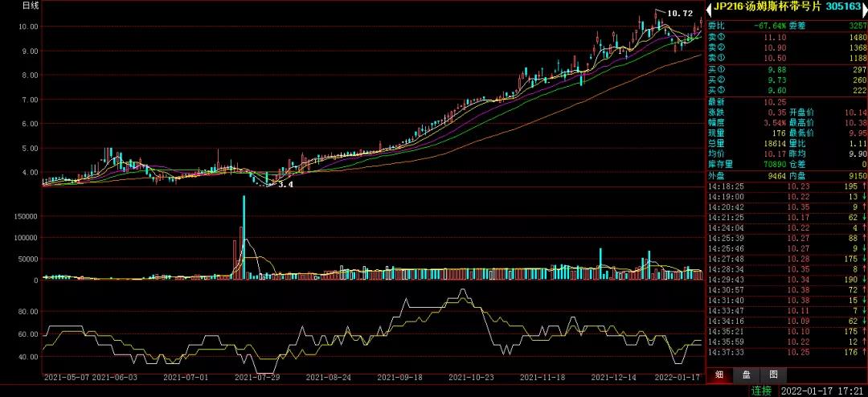This screenshot has height=397, width=868.
Task: Switch to the 盘 tab
Action: tap(746, 374)
